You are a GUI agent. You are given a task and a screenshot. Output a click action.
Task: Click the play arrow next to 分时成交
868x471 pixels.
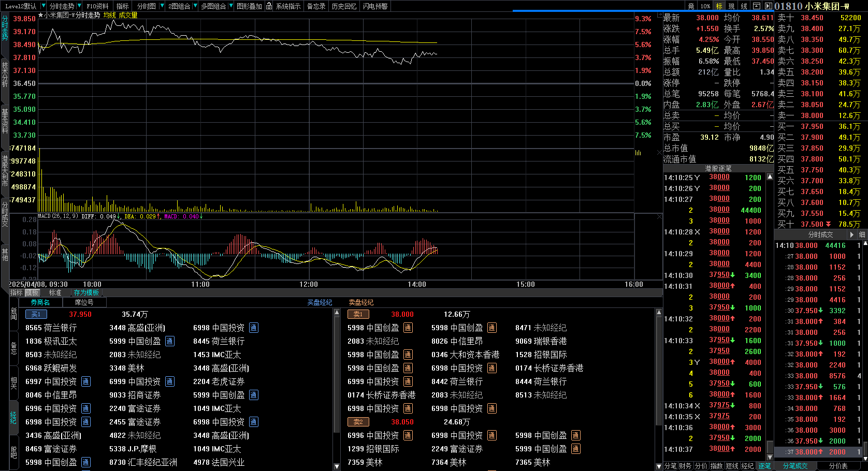pyautogui.click(x=851, y=234)
